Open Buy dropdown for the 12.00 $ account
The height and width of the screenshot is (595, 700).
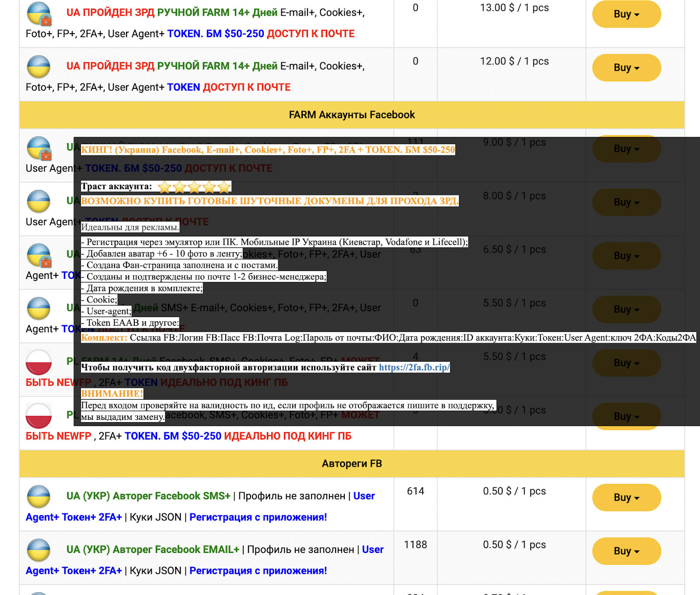click(626, 67)
